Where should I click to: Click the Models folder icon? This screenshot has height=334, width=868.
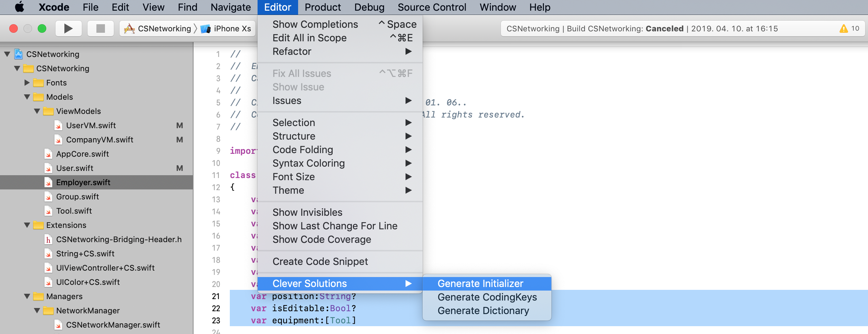tap(38, 97)
